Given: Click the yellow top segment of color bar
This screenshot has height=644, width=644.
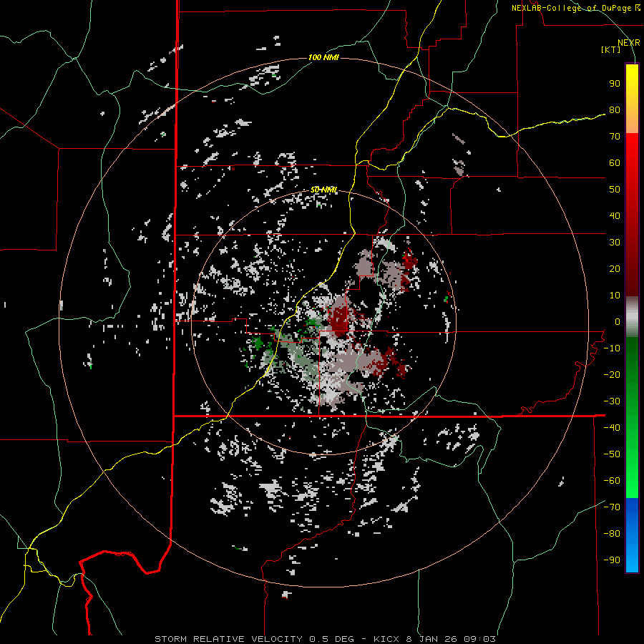Looking at the screenshot, I should click(632, 99).
